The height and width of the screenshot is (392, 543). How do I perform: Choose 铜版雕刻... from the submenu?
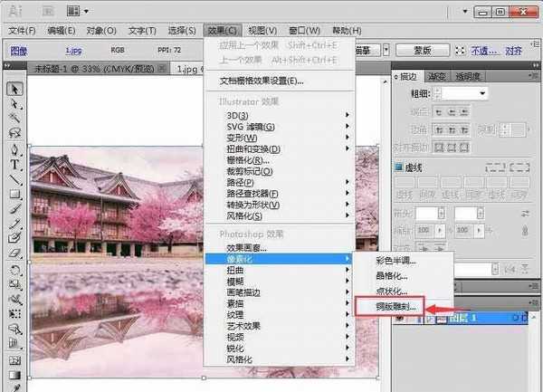pos(396,307)
